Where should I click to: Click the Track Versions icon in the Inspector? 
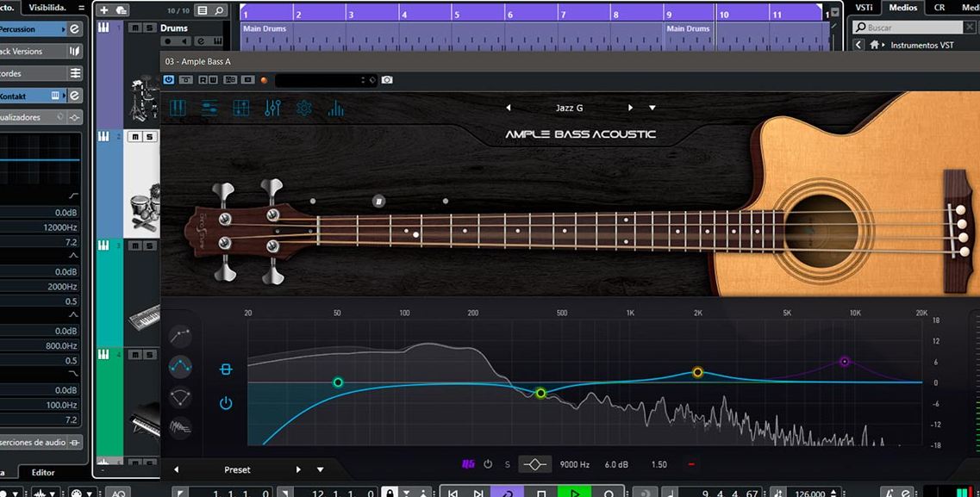tap(76, 51)
